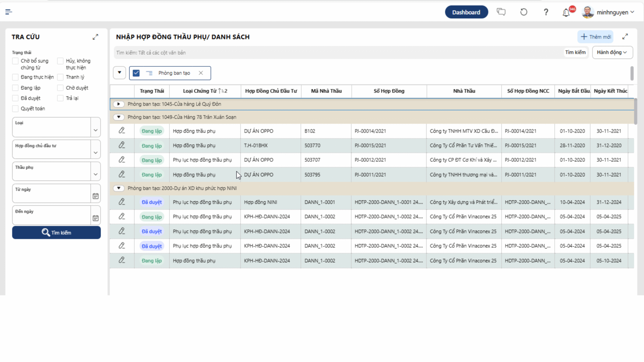
Task: Edit contract PJ-00014/2021 with pencil icon
Action: tap(122, 130)
